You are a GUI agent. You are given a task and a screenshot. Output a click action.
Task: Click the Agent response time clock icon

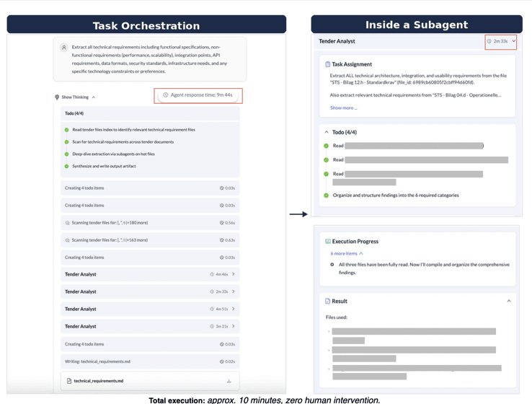166,95
